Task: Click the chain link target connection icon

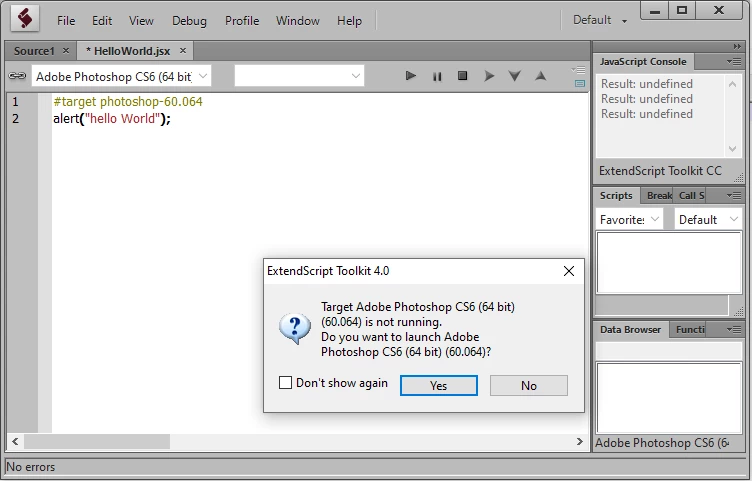Action: click(17, 76)
